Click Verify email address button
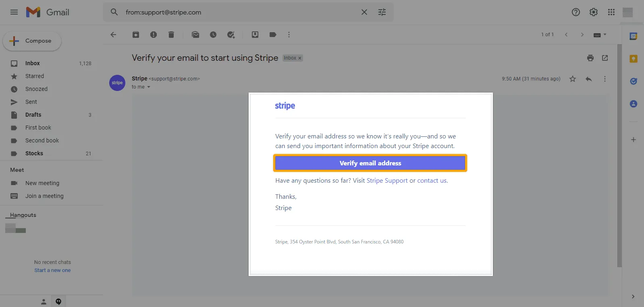Screen dimensions: 644x307 point(370,163)
